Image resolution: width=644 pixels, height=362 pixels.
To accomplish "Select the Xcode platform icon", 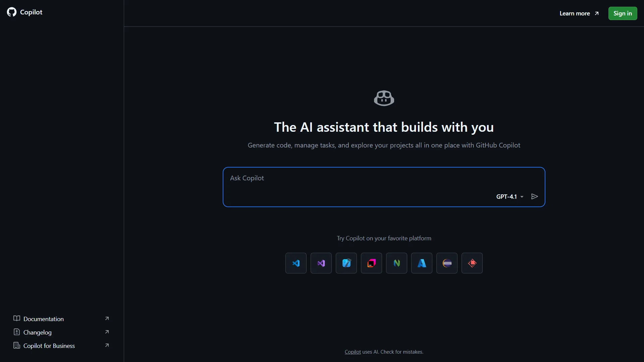I will click(346, 263).
